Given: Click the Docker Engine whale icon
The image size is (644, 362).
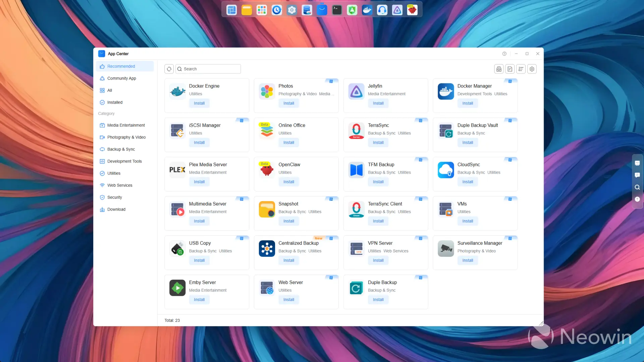Looking at the screenshot, I should pos(177,92).
